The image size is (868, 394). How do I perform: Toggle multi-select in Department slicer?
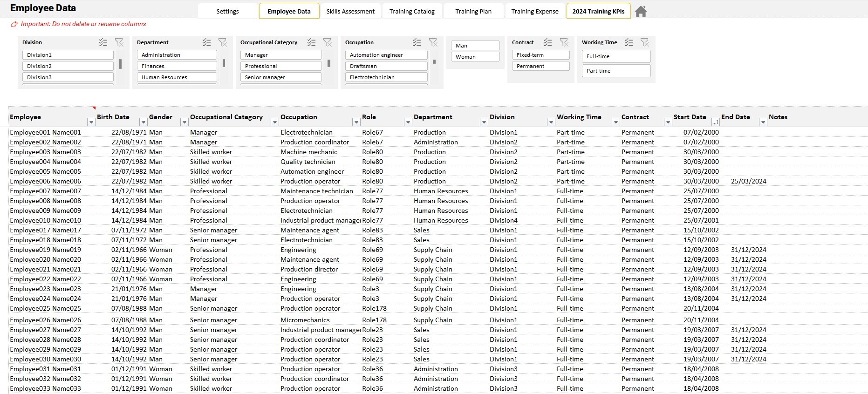pyautogui.click(x=207, y=42)
